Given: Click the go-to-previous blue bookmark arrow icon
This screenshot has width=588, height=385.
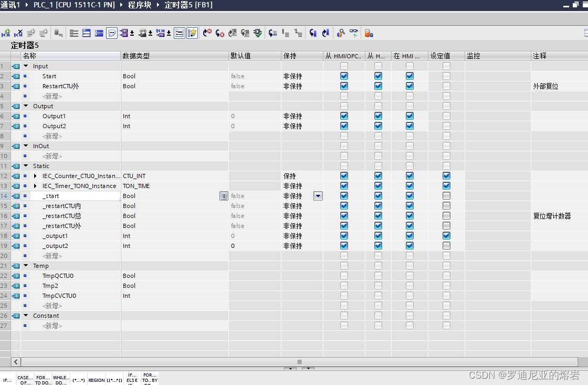Looking at the screenshot, I should 313,33.
